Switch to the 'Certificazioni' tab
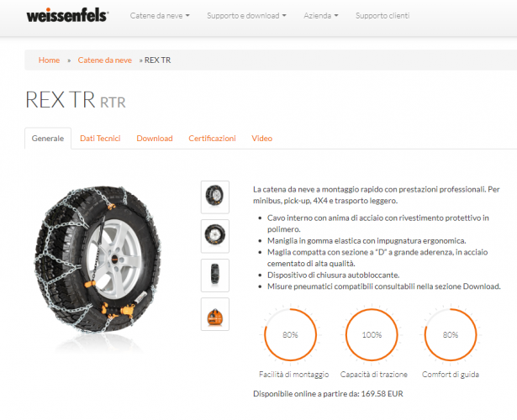517x420 pixels. [x=212, y=139]
